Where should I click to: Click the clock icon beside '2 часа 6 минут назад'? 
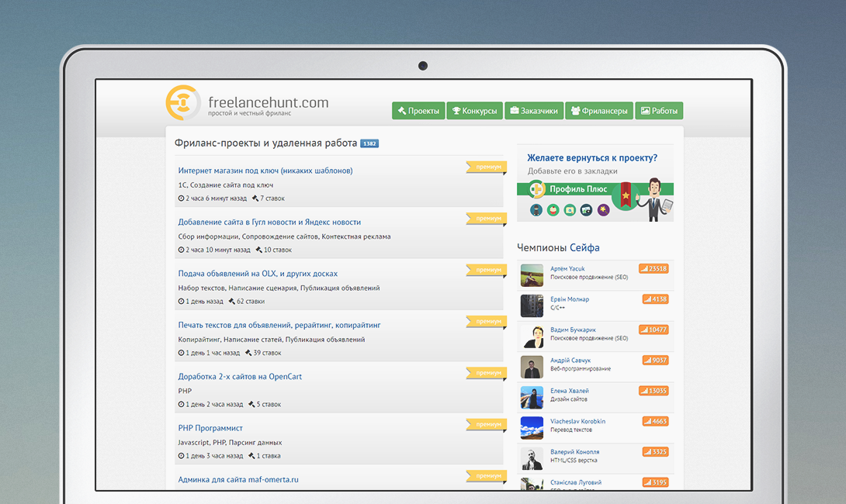tap(182, 198)
